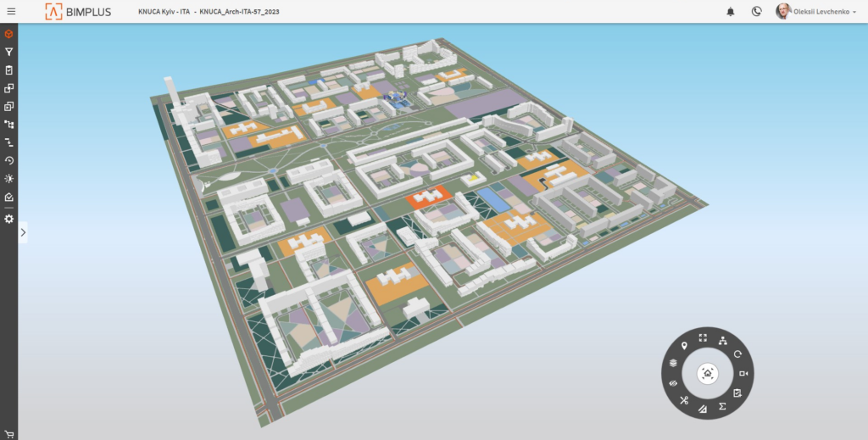Open the hamburger main menu
Viewport: 868px width, 440px height.
(x=11, y=11)
